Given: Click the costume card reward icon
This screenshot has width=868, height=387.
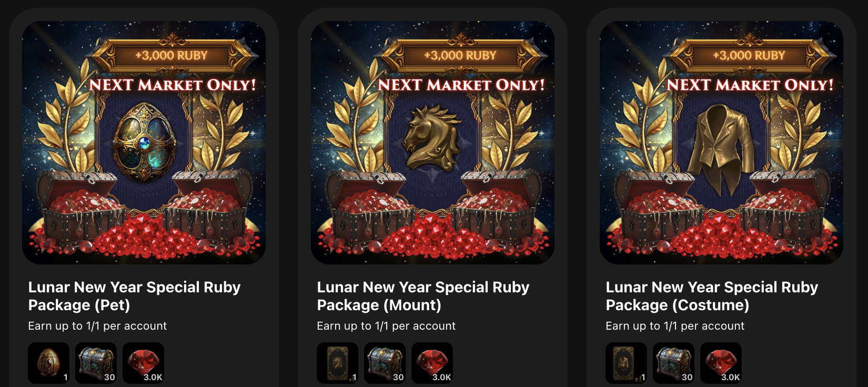Looking at the screenshot, I should (626, 363).
